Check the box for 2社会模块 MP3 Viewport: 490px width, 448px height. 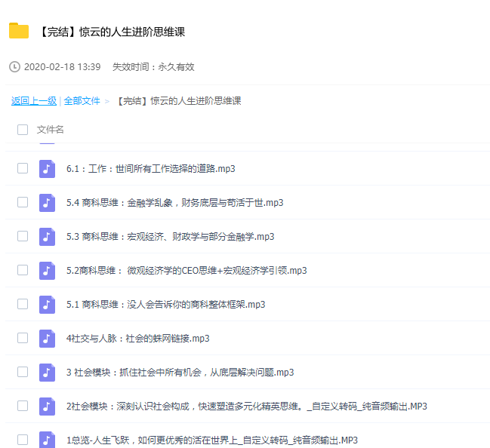click(x=23, y=406)
